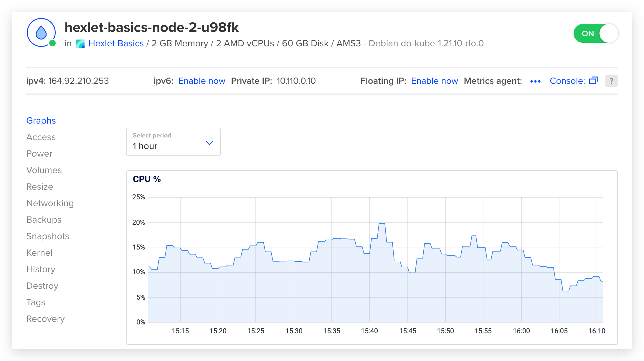
Task: Toggle the ON power switch
Action: [x=596, y=33]
